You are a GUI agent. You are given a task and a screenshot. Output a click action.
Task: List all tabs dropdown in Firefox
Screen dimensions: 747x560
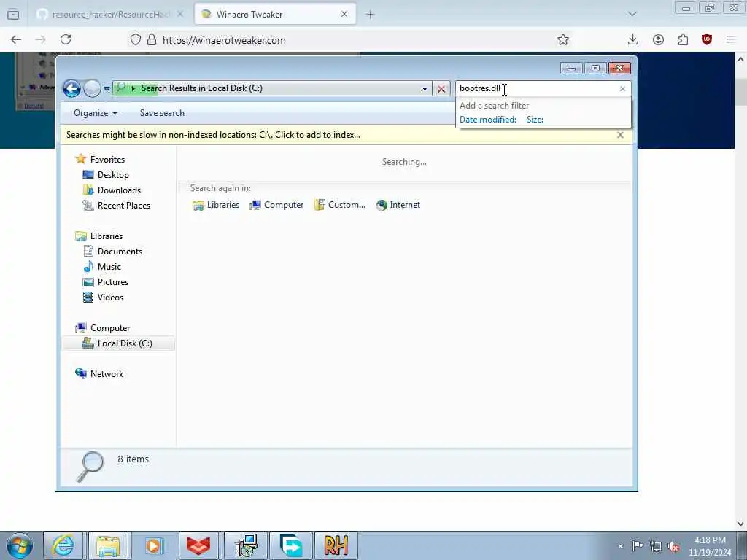(632, 15)
